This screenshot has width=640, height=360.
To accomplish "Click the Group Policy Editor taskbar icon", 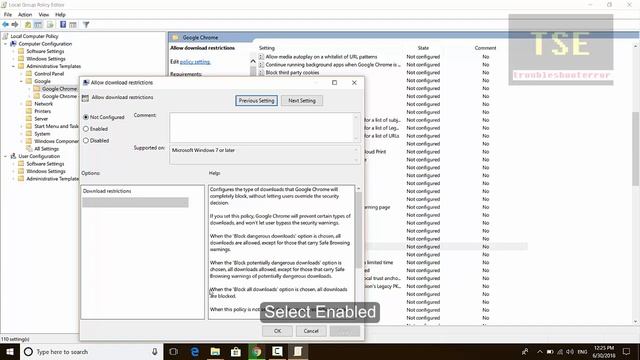I will tap(298, 351).
